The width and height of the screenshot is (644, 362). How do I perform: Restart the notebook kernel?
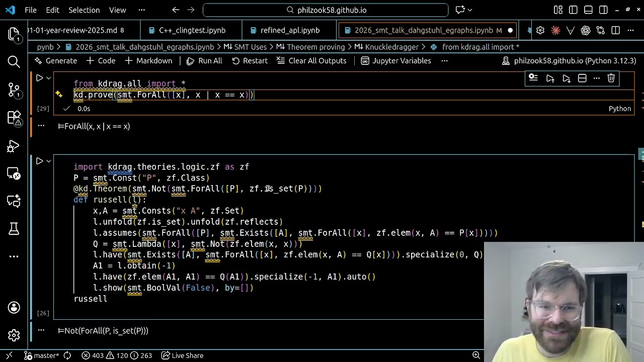250,60
